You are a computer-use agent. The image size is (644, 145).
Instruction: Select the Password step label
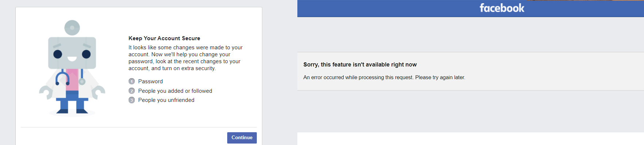150,81
